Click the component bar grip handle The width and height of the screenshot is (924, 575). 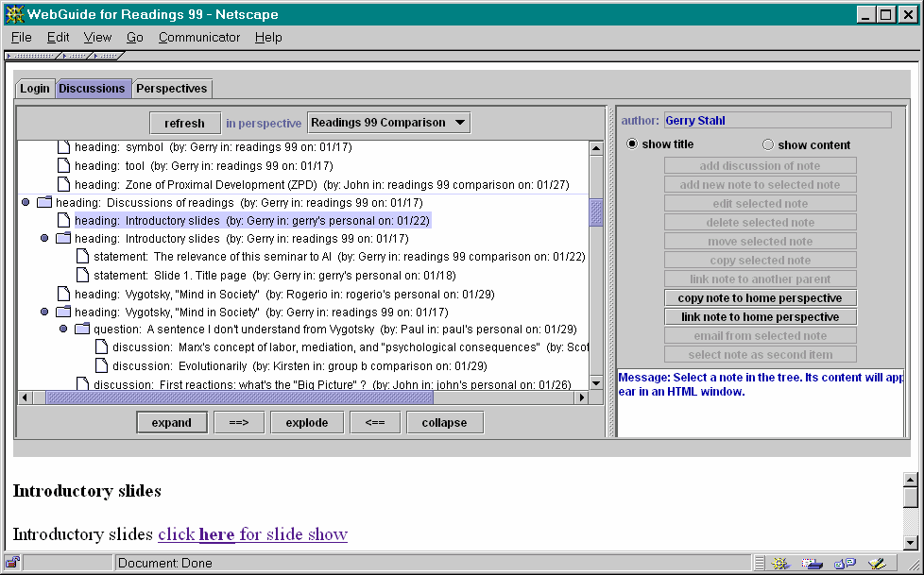(760, 564)
